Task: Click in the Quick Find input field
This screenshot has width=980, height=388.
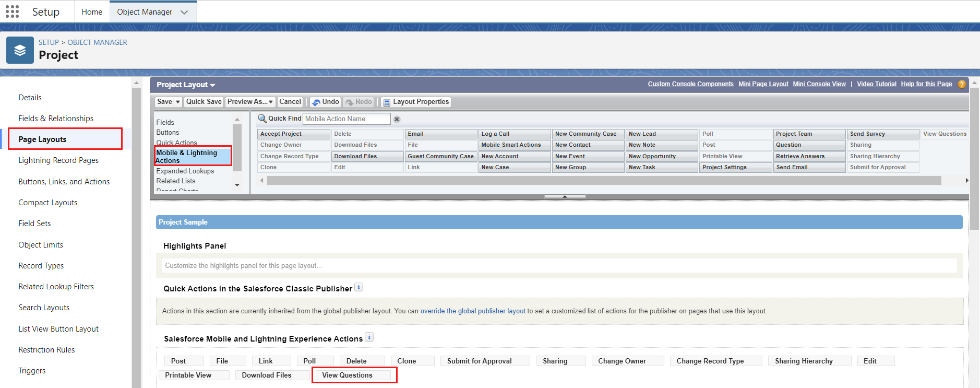Action: (x=347, y=119)
